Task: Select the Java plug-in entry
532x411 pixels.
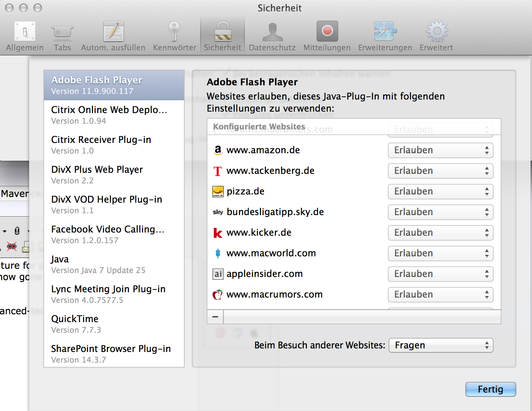Action: pos(114,265)
